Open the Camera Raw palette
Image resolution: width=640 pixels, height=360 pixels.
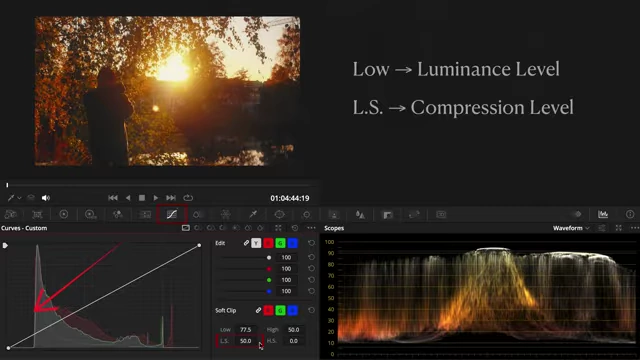[x=11, y=214]
